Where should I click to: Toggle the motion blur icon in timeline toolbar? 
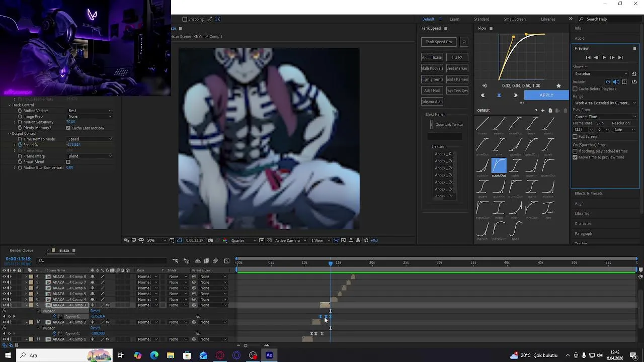[x=215, y=261]
